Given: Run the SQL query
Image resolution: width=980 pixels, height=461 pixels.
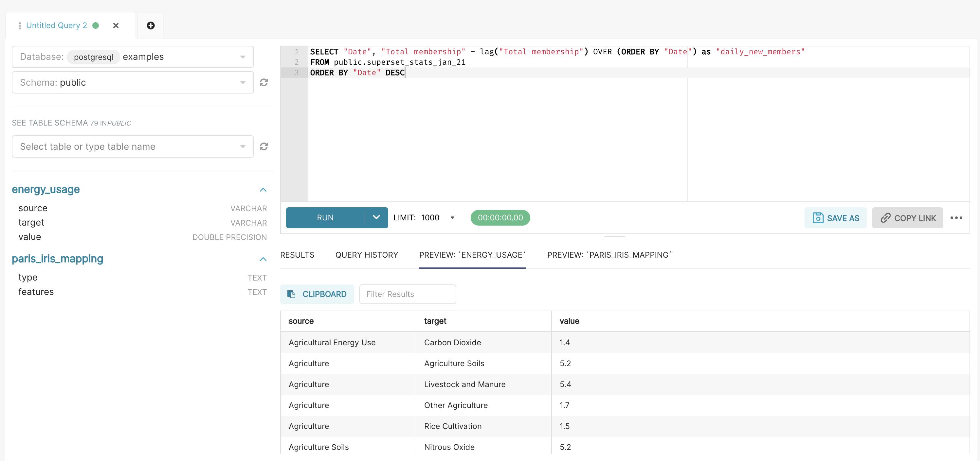Looking at the screenshot, I should tap(324, 217).
